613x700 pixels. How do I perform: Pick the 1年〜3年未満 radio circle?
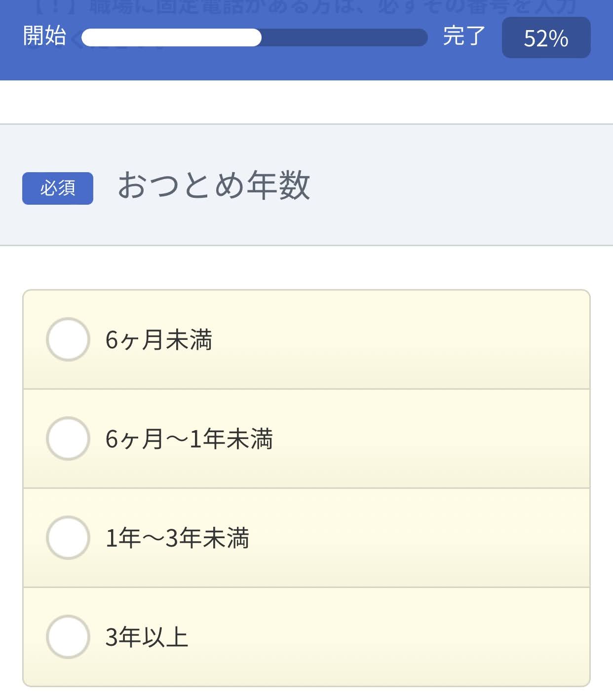[68, 538]
